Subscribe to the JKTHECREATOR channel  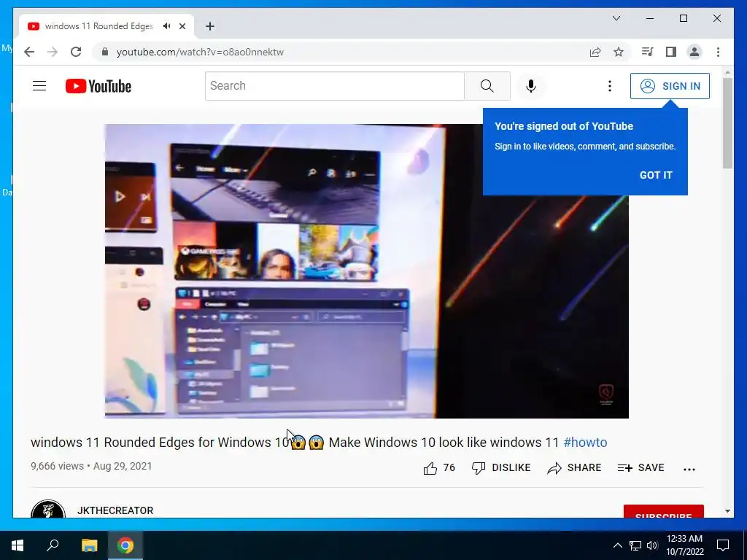tap(663, 511)
